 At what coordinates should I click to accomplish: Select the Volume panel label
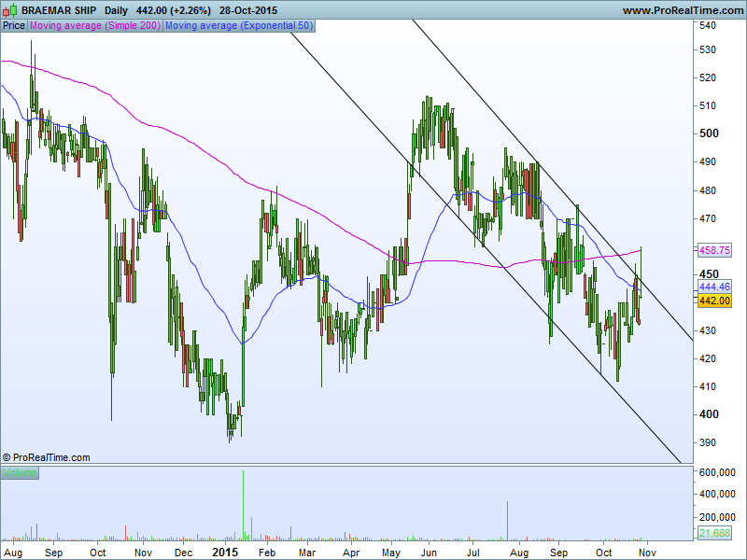pyautogui.click(x=20, y=473)
